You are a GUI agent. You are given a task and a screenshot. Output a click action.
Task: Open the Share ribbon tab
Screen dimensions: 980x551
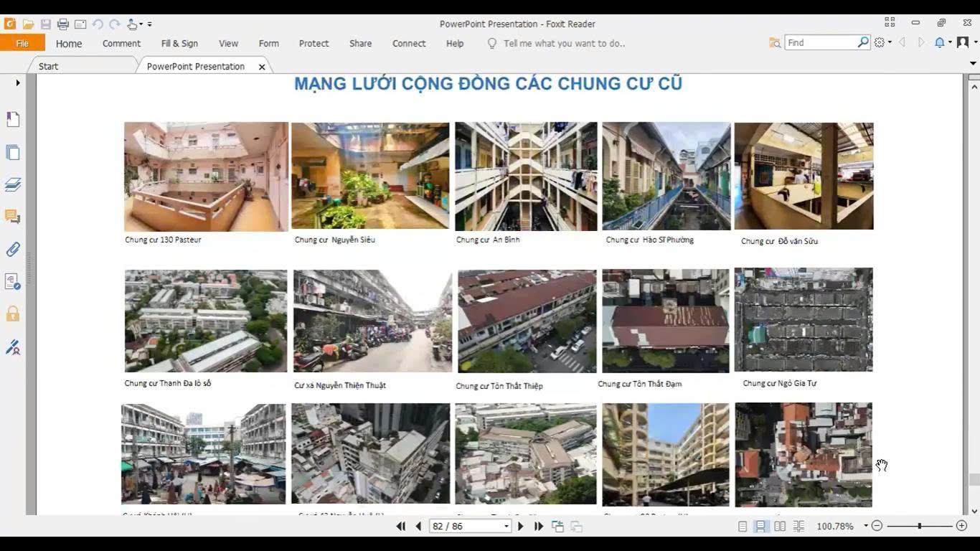coord(360,43)
